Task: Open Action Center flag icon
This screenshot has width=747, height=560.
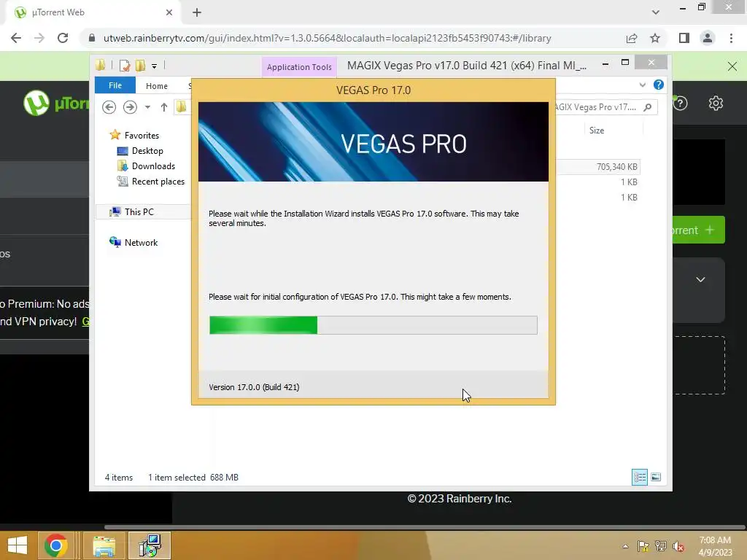Action: (x=643, y=546)
